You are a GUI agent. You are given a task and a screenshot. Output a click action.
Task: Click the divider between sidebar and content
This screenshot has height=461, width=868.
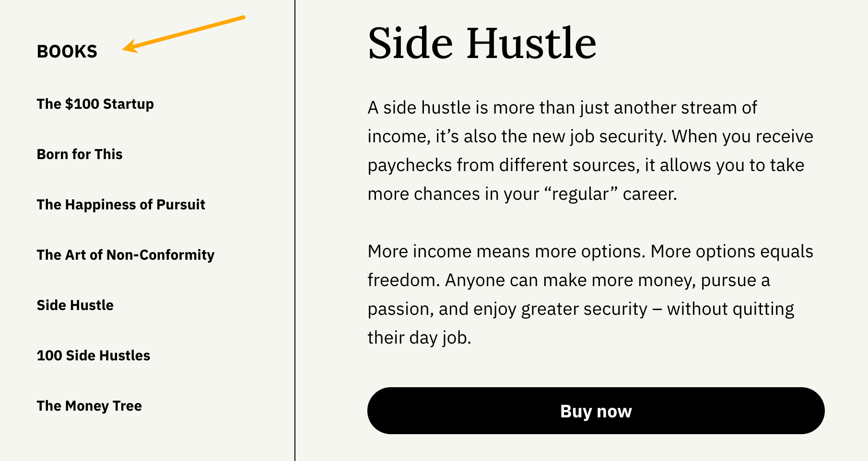[x=293, y=230]
